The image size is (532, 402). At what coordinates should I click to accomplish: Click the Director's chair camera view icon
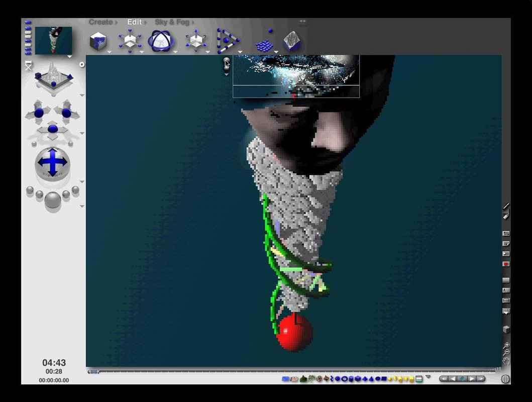pyautogui.click(x=29, y=65)
